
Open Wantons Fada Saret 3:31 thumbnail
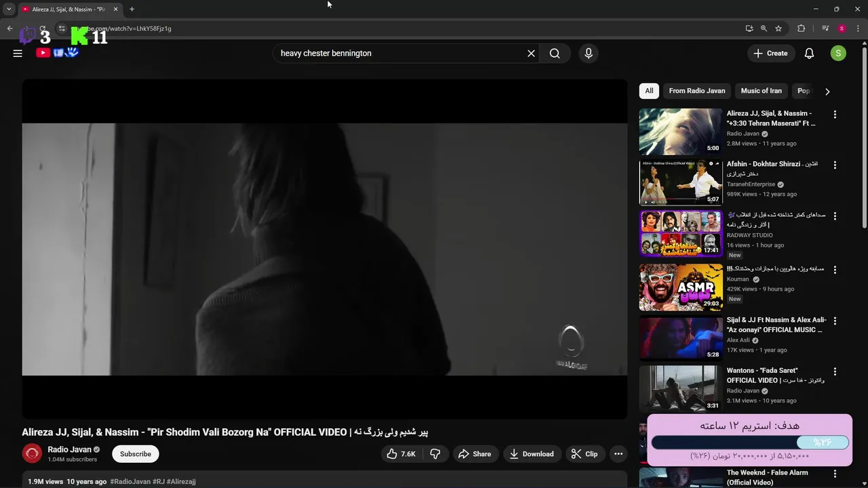point(681,389)
